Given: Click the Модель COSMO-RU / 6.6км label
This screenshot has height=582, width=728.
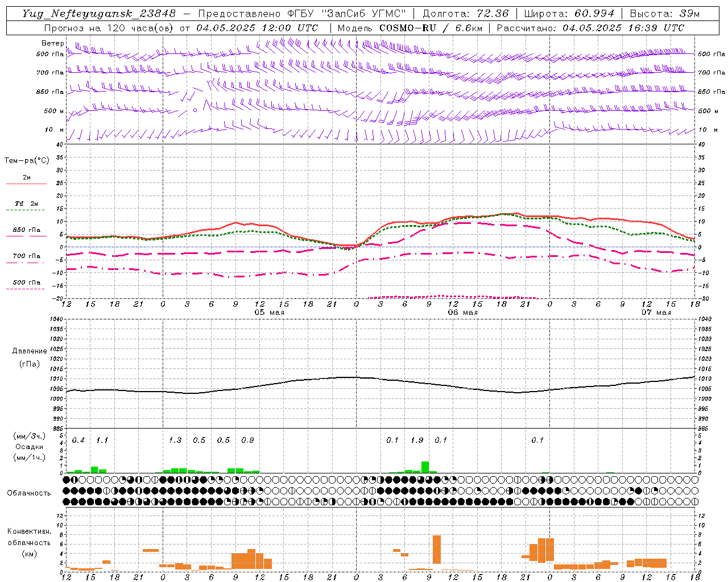Looking at the screenshot, I should coord(410,28).
